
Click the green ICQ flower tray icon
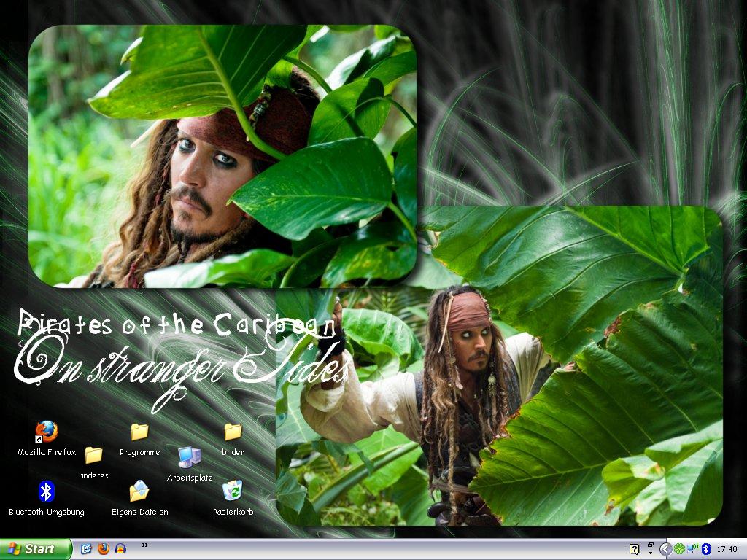click(x=679, y=549)
